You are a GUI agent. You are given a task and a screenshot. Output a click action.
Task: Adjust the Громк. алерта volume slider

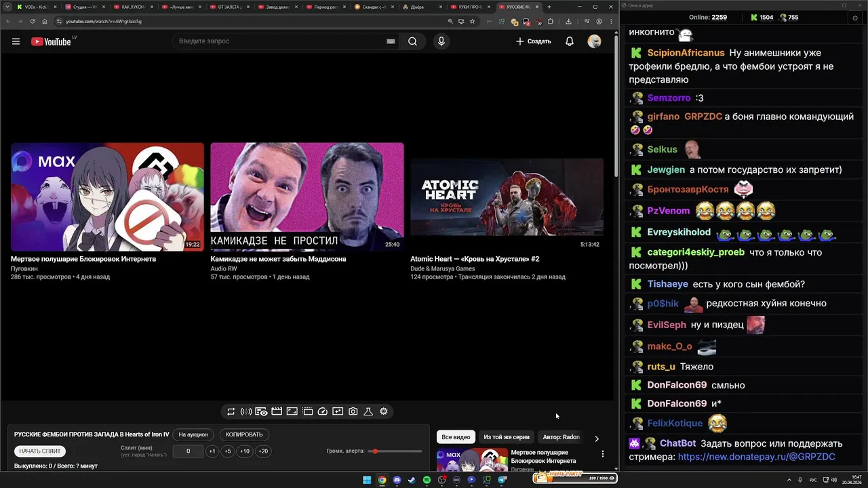(x=395, y=451)
